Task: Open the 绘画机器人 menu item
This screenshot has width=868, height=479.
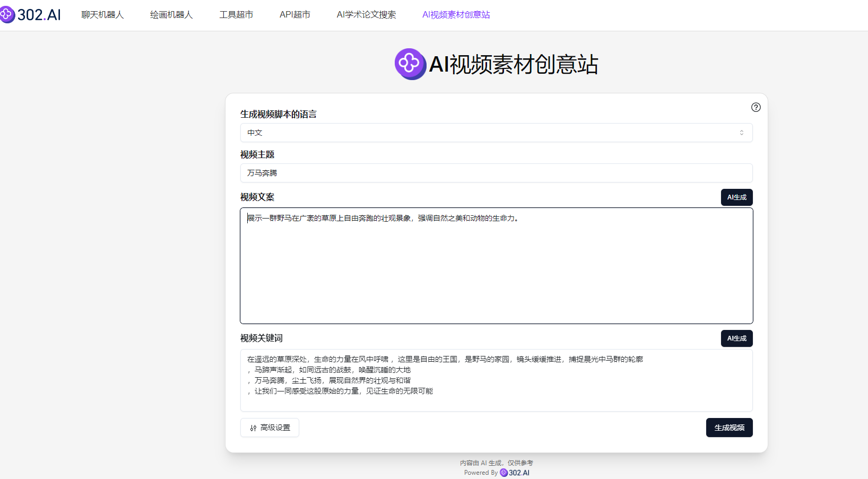Action: point(171,15)
